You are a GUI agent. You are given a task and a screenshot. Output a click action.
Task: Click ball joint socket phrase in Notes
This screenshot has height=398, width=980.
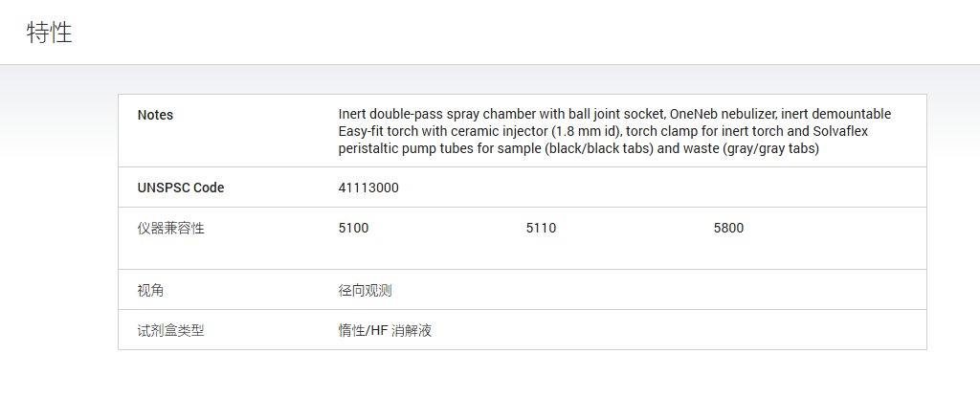coord(616,115)
